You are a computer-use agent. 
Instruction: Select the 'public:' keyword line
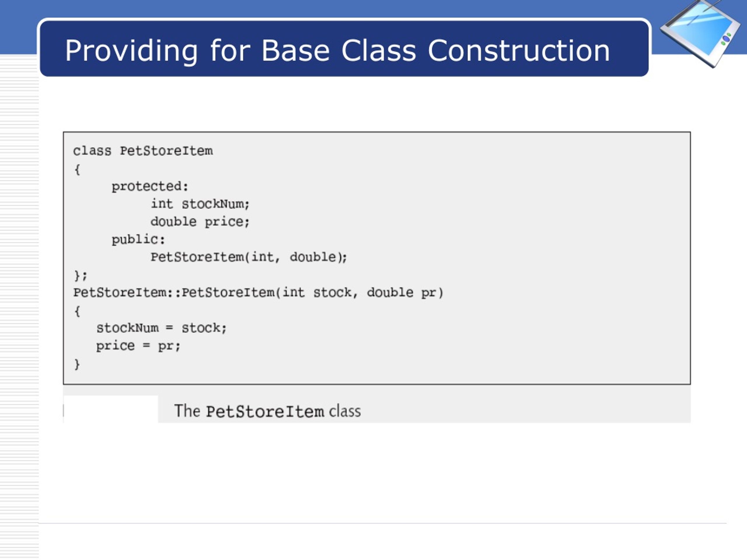pyautogui.click(x=139, y=239)
